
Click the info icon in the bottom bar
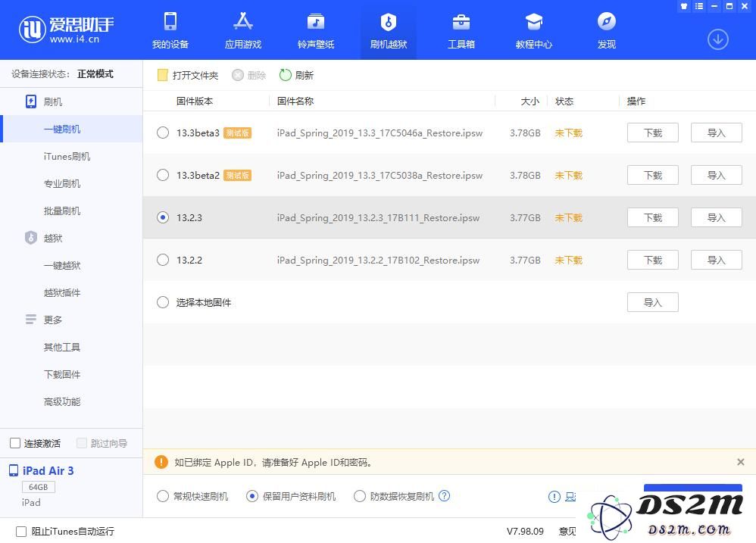[555, 497]
